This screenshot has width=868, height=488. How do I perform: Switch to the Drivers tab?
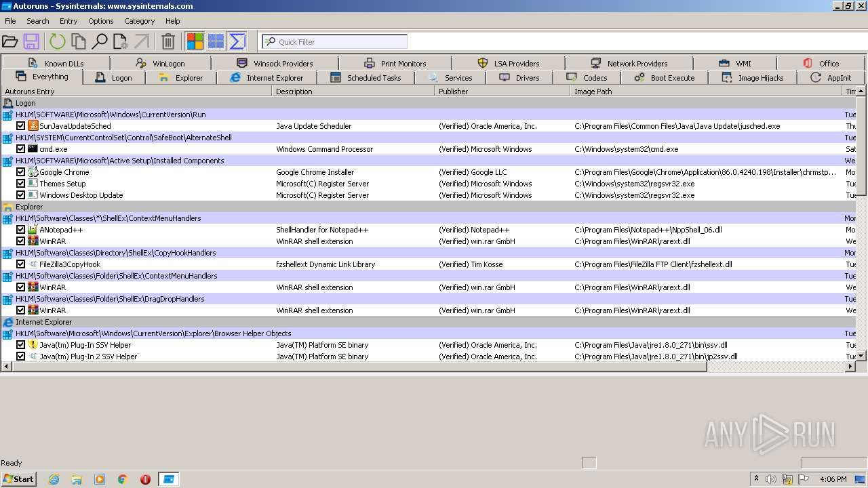coord(519,78)
